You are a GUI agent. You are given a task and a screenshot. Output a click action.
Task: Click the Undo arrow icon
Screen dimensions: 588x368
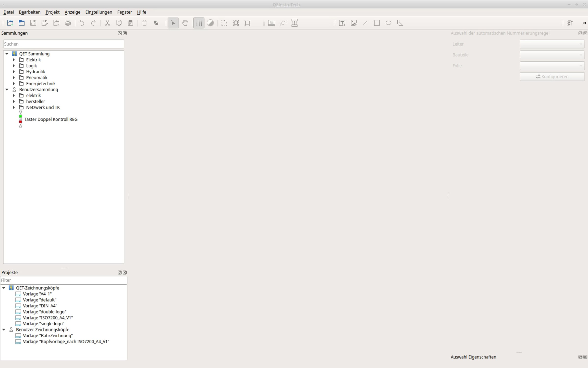click(82, 23)
